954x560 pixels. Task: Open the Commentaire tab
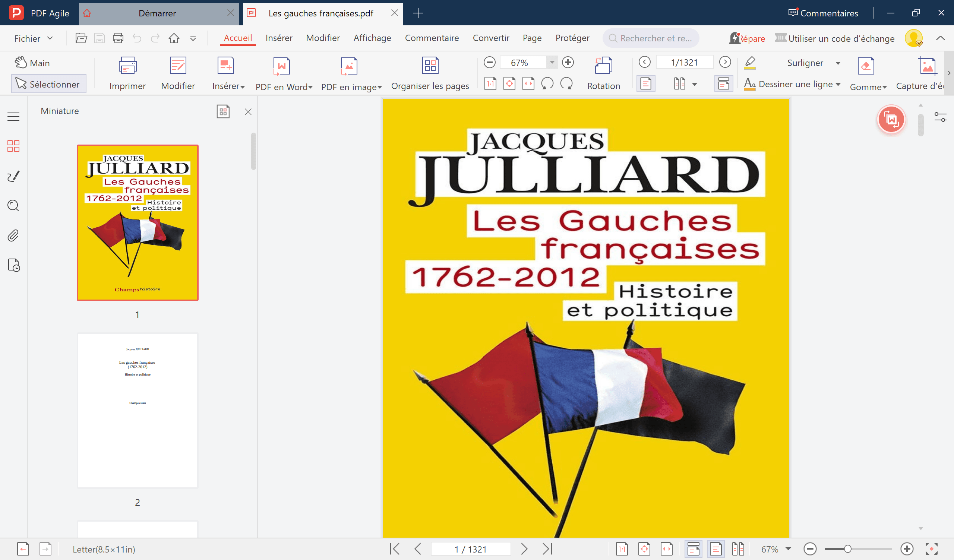(432, 38)
